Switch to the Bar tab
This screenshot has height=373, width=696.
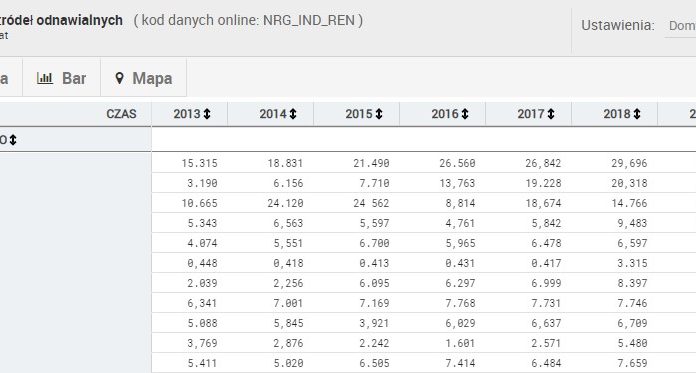[61, 77]
